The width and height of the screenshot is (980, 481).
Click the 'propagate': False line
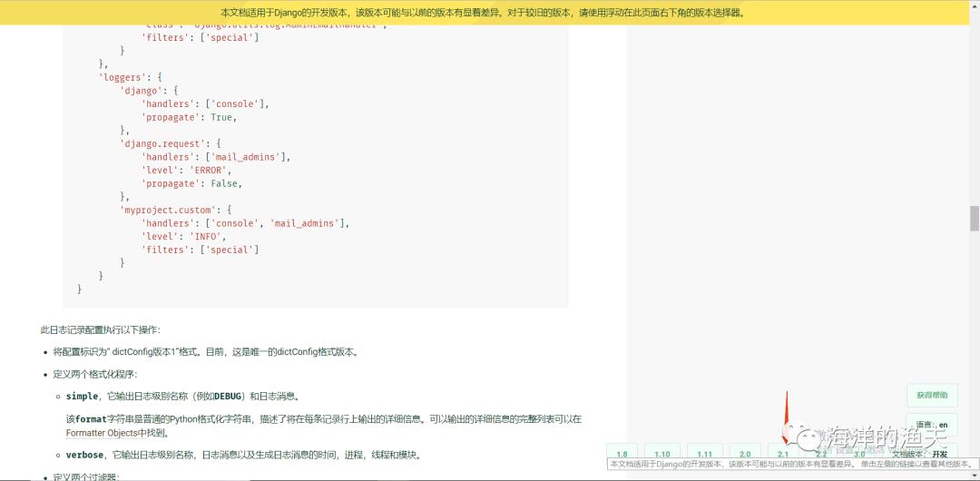tap(191, 183)
